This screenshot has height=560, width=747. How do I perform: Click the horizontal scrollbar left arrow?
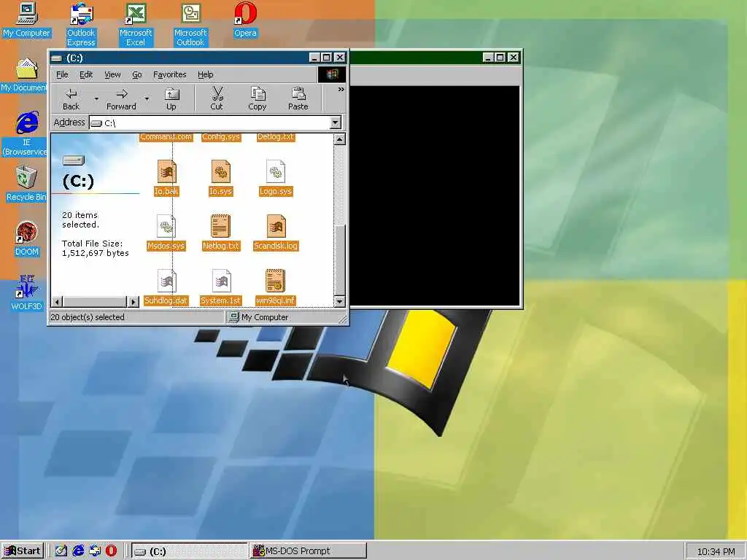pos(57,301)
